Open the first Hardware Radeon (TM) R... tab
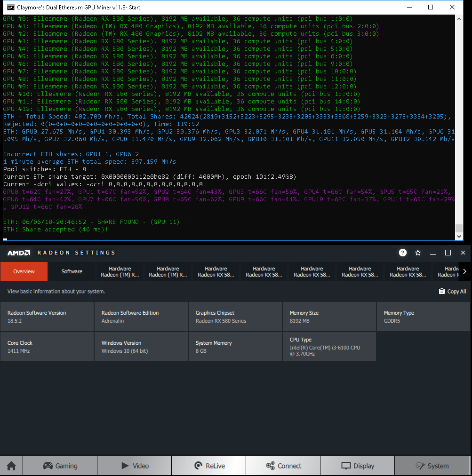Screen dimensions: 472x476 120,271
